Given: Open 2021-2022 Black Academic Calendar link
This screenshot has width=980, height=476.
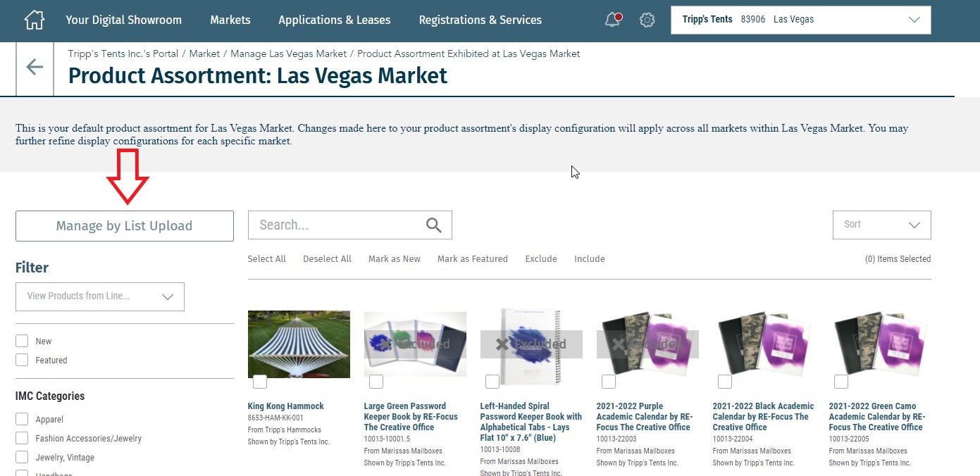Looking at the screenshot, I should 763,417.
